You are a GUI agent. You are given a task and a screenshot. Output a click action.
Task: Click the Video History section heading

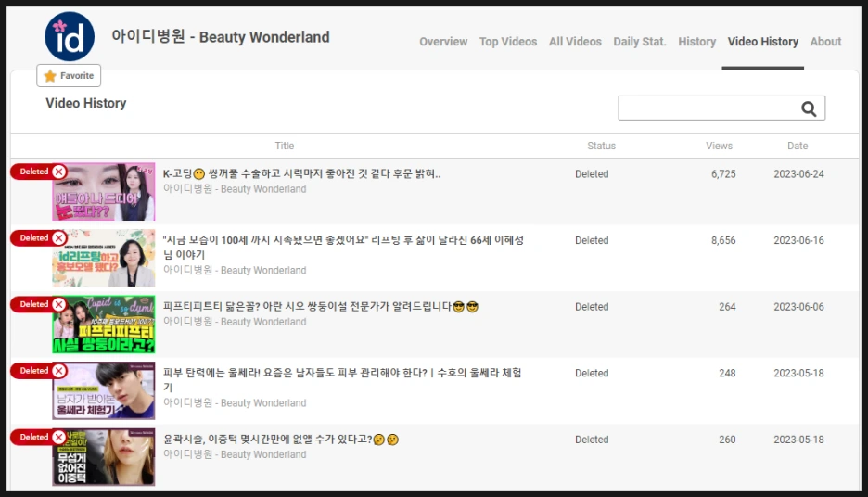86,103
